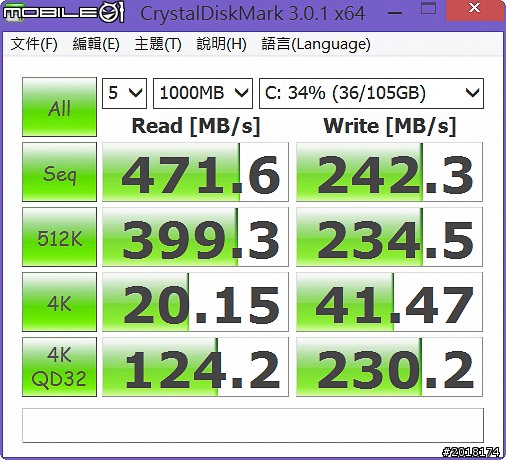The width and height of the screenshot is (506, 460).
Task: Open the 說明(H) menu
Action: point(221,44)
